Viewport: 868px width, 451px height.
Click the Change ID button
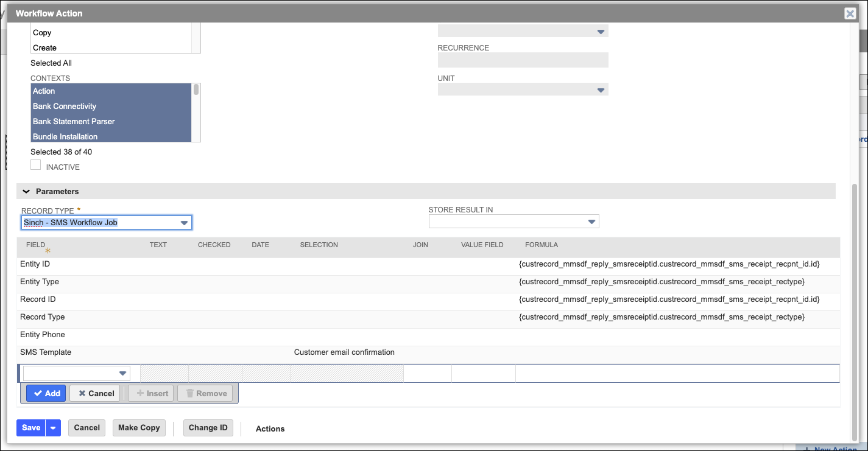click(208, 428)
